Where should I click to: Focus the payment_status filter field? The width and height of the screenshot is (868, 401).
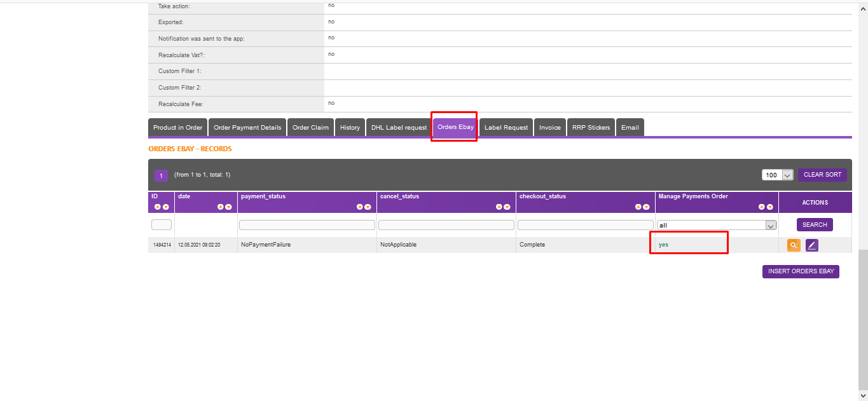(x=307, y=225)
